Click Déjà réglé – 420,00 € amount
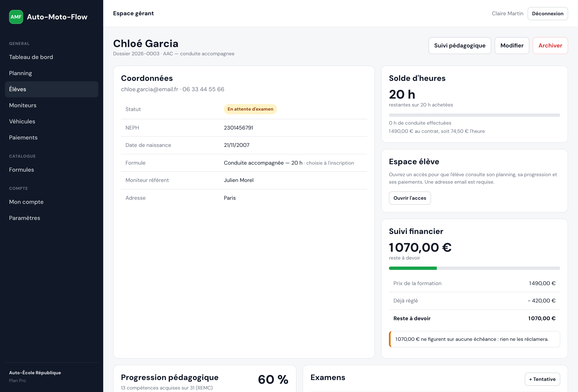Screen dimensions: 578x392 (x=541, y=301)
